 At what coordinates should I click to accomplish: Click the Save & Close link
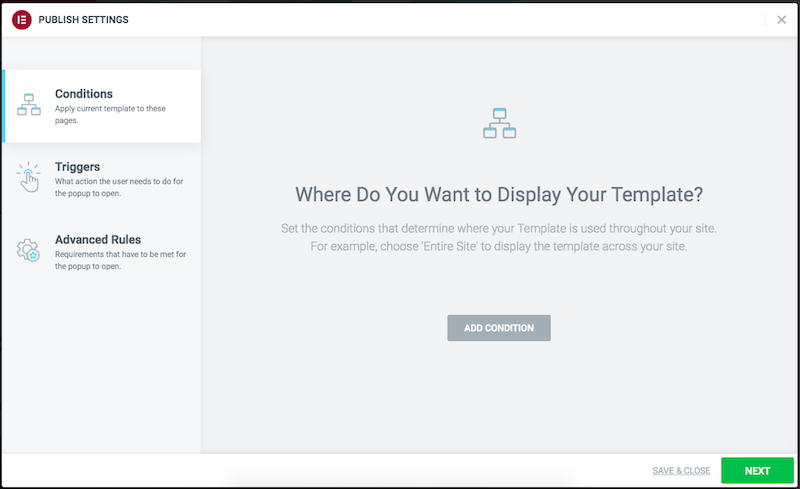[681, 471]
